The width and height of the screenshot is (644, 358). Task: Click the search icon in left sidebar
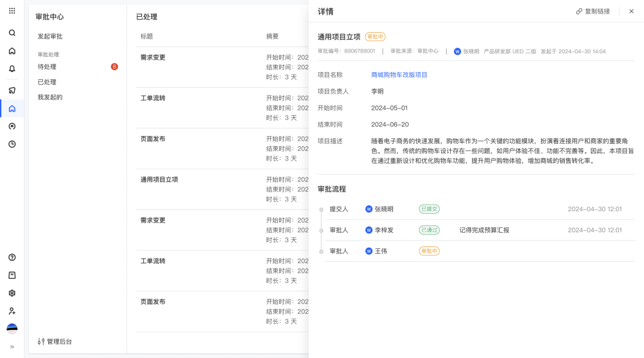(x=12, y=33)
